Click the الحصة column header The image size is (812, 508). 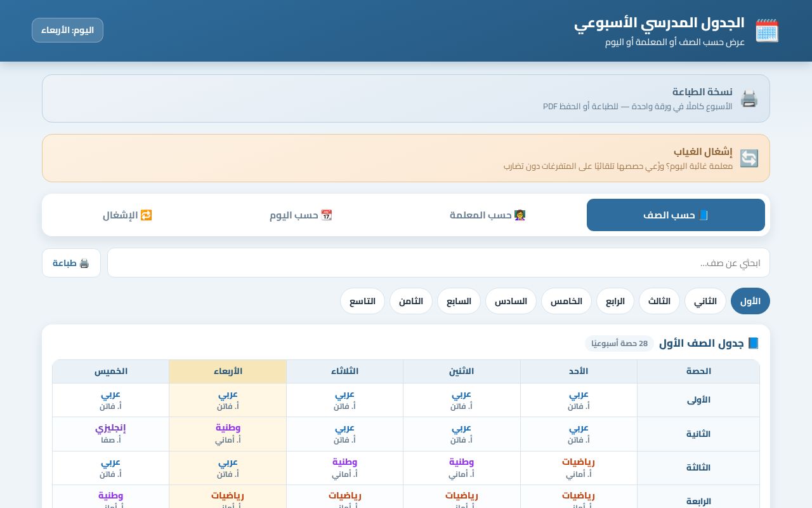coord(698,371)
